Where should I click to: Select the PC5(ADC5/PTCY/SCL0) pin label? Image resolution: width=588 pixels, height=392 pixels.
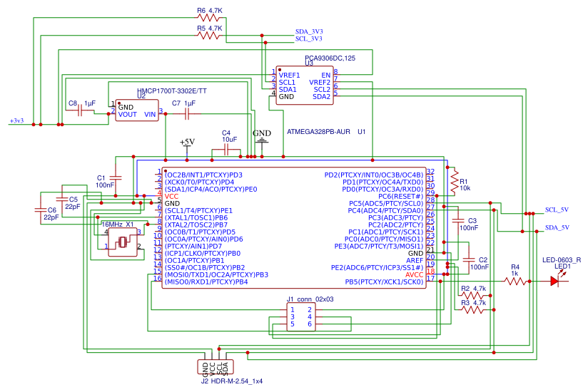[386, 203]
